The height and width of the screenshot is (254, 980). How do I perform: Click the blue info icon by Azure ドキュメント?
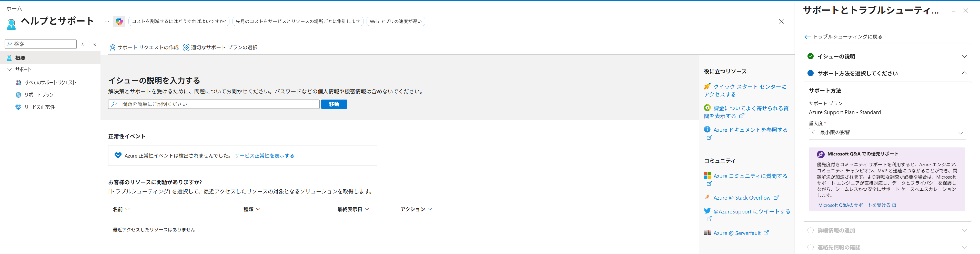[707, 130]
